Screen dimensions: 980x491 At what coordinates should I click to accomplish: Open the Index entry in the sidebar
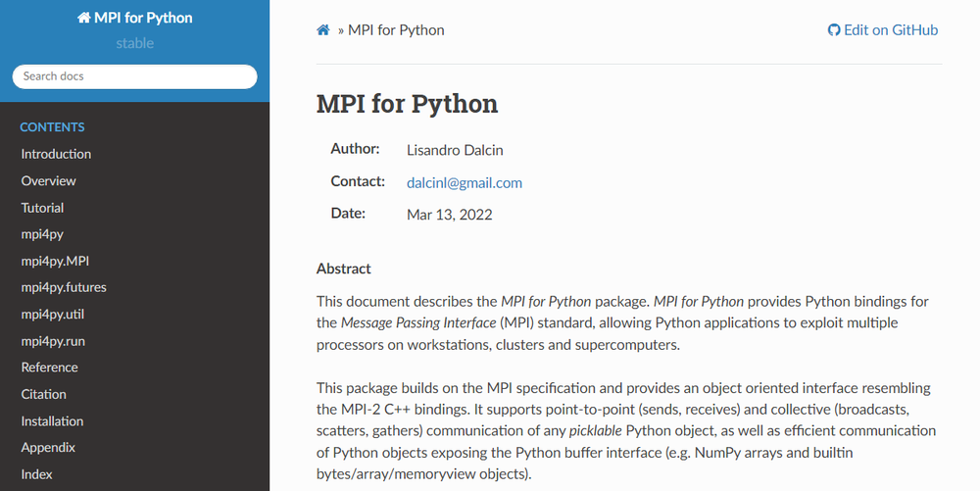click(x=37, y=474)
